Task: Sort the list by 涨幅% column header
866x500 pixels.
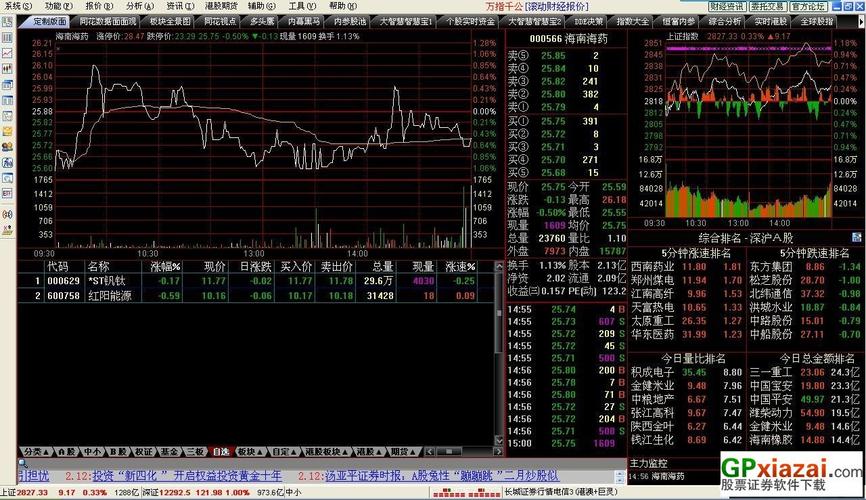Action: [x=165, y=267]
